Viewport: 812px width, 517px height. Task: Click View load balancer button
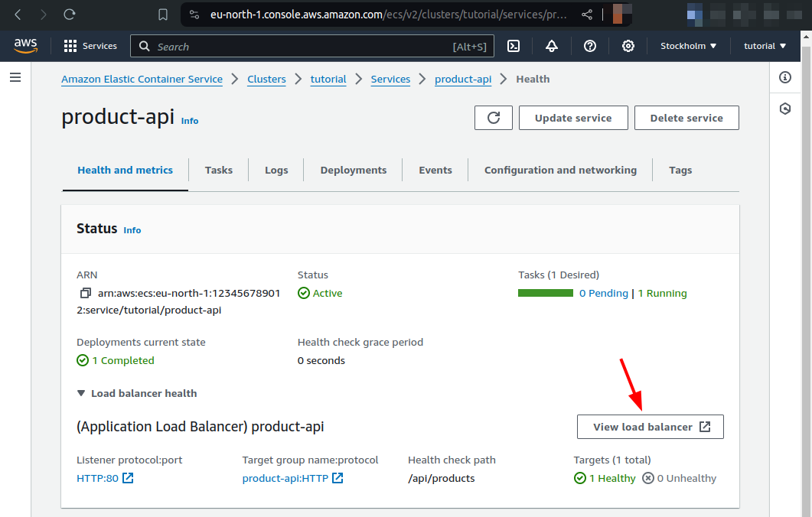coord(651,427)
